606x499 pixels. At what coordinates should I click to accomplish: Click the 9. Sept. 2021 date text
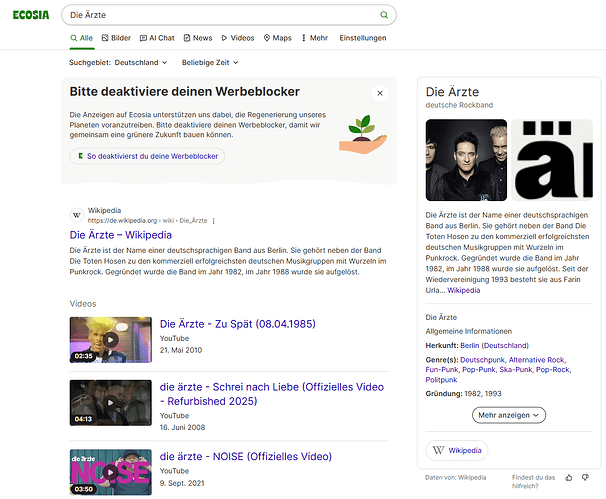[182, 483]
